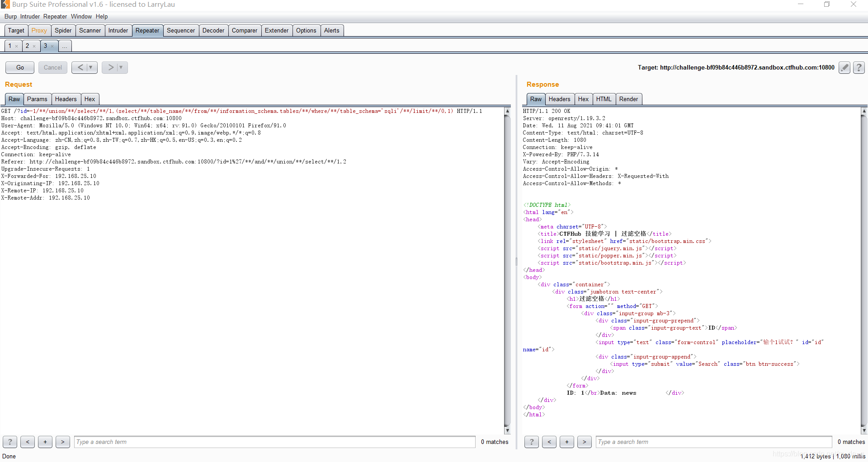
Task: Click the request search help icon
Action: 10,442
